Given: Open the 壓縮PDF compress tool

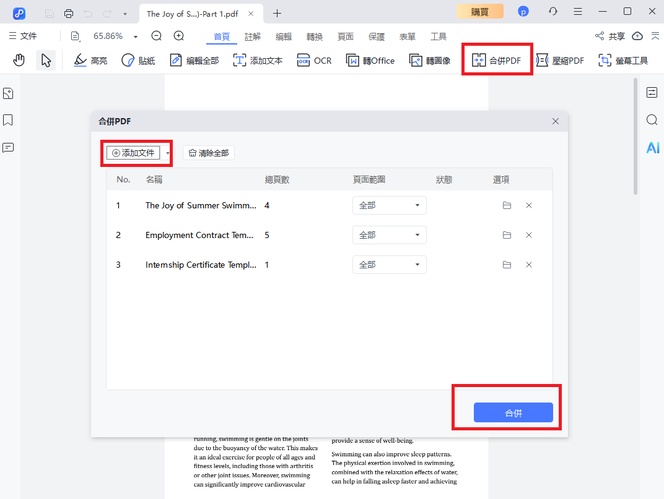Looking at the screenshot, I should tap(560, 60).
